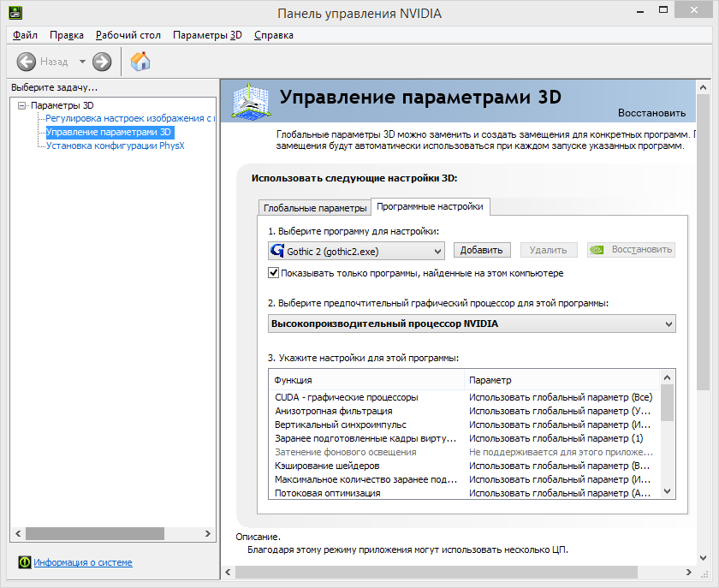Open the preferred graphics processor dropdown
This screenshot has width=719, height=588.
[x=472, y=324]
